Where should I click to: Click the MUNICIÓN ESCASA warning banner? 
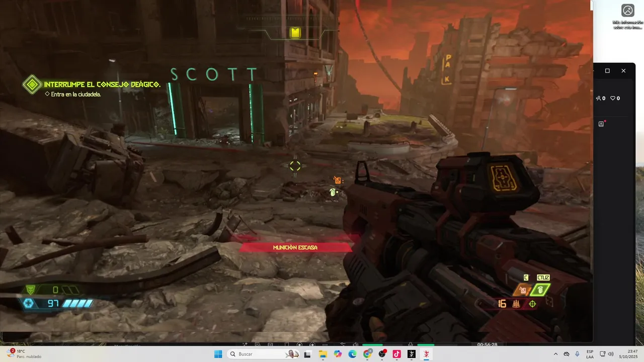point(295,247)
